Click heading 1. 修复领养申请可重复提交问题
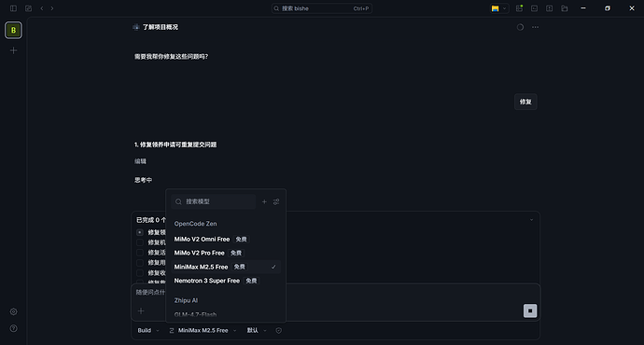The image size is (644, 345). point(175,145)
